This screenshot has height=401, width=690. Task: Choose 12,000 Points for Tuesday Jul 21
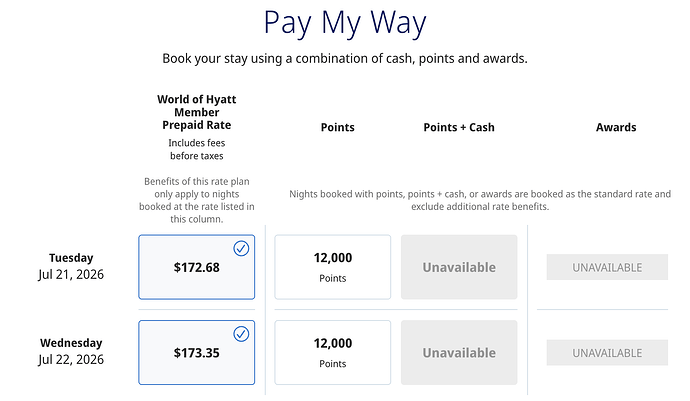332,267
